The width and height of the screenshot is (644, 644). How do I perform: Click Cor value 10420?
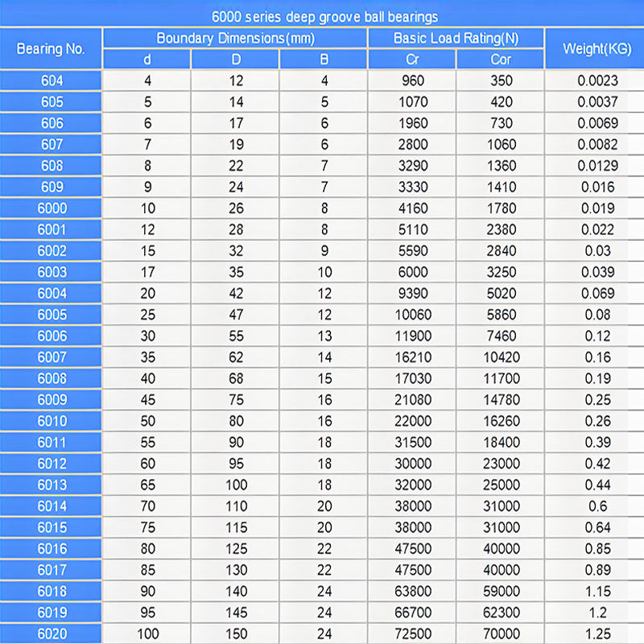pos(501,357)
